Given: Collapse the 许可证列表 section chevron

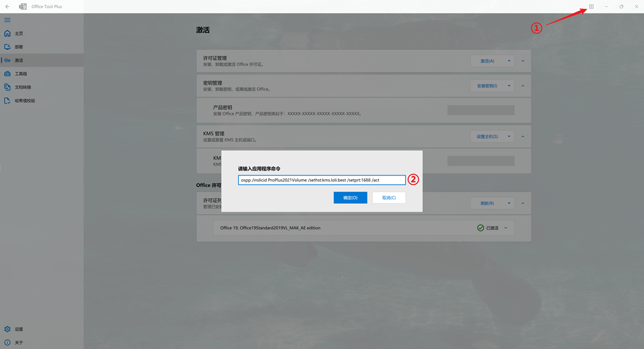Looking at the screenshot, I should coord(523,203).
